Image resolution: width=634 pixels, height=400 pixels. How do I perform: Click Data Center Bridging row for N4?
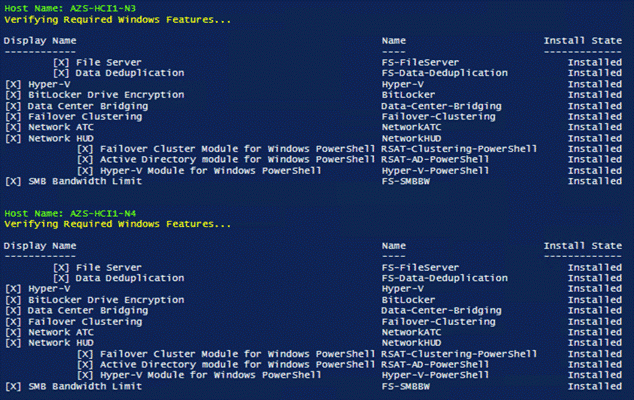pos(313,310)
